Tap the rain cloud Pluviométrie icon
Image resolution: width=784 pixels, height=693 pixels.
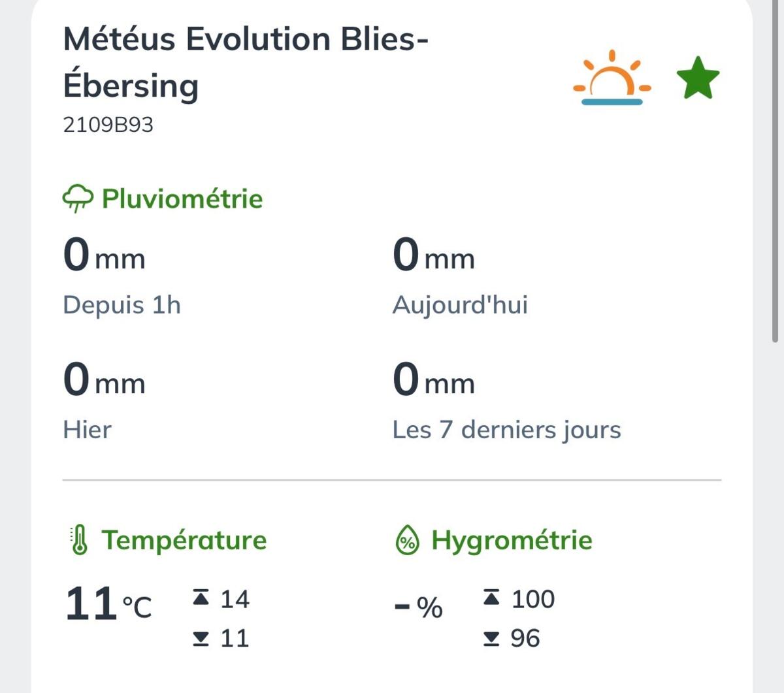click(x=78, y=199)
